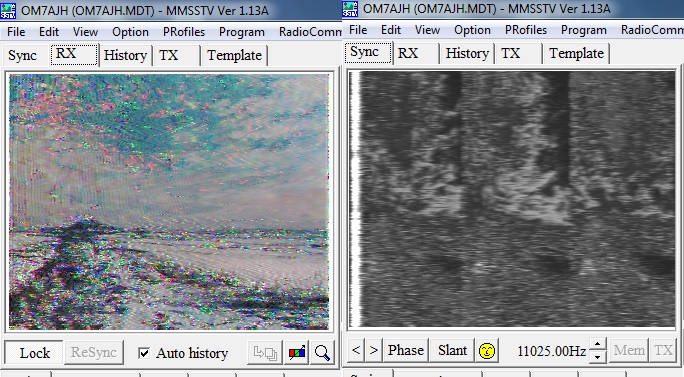
Task: Click the Slant correction button
Action: pos(452,350)
